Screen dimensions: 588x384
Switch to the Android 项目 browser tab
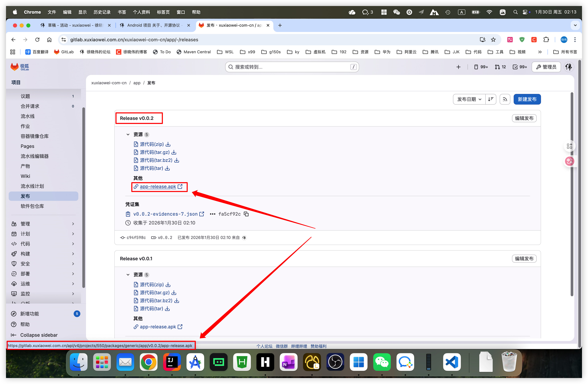point(153,25)
